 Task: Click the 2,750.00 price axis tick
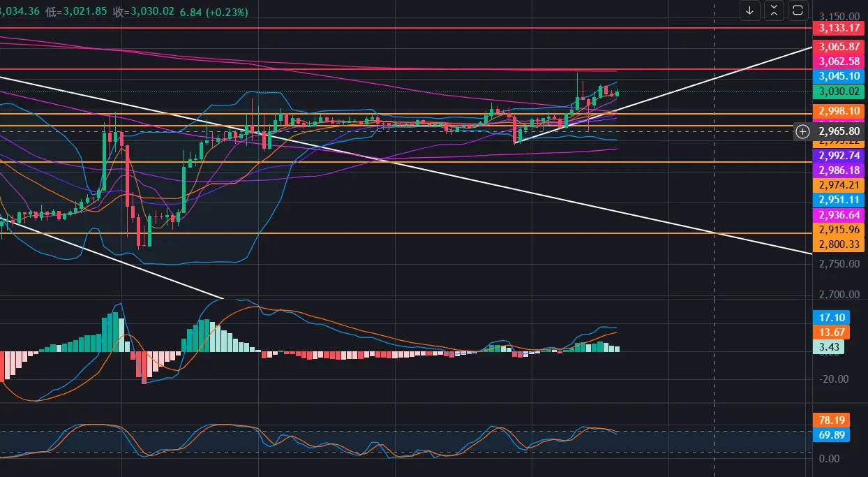tap(839, 264)
